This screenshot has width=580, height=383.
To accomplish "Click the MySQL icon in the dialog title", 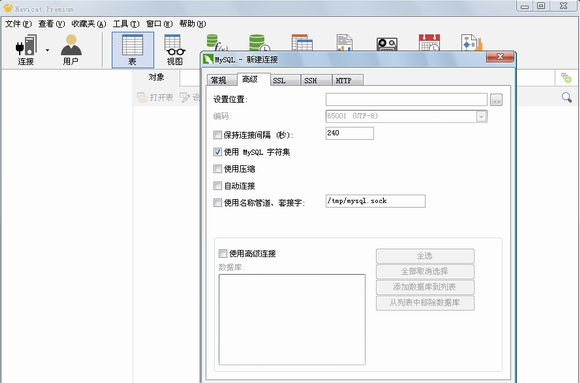I will tap(209, 59).
